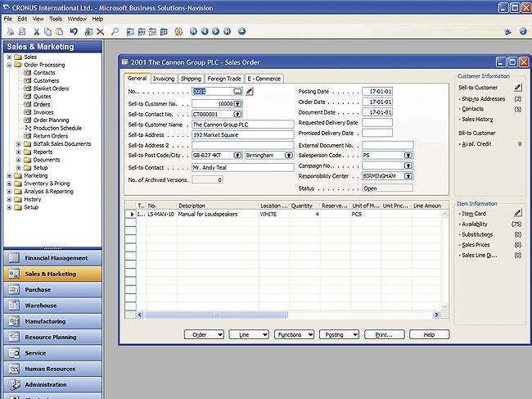Open Availability item link
532x399 pixels.
click(475, 224)
